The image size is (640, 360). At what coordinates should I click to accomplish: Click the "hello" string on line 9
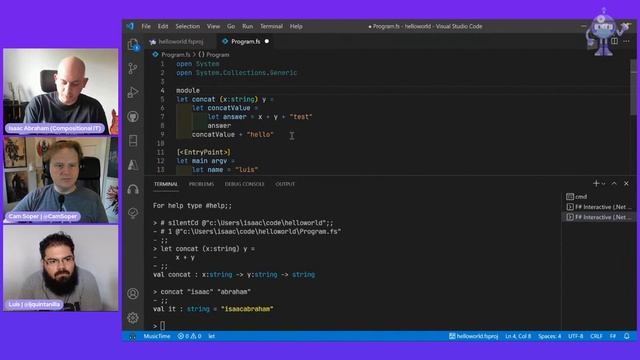pos(260,135)
